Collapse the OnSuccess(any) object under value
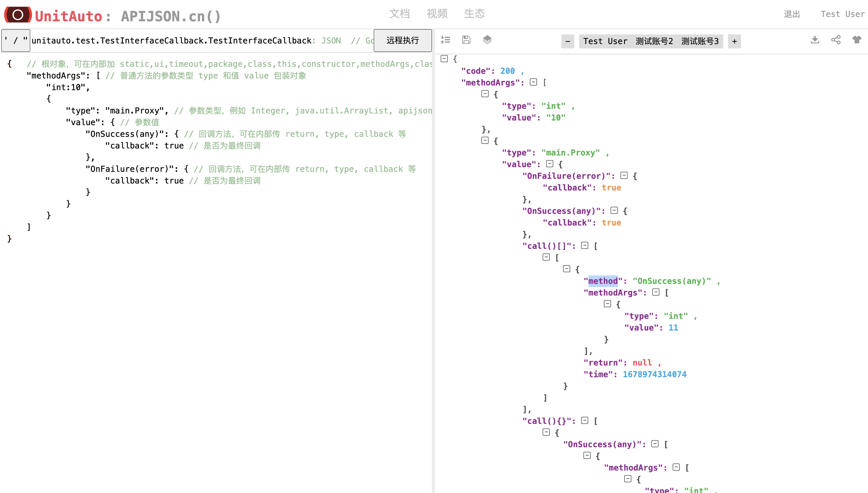868x493 pixels. 614,211
